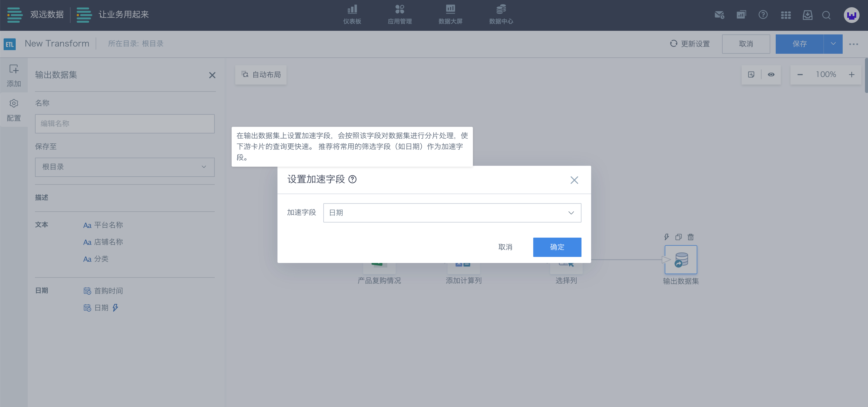Image resolution: width=868 pixels, height=407 pixels.
Task: Click the 编辑名称 name input field
Action: (125, 123)
